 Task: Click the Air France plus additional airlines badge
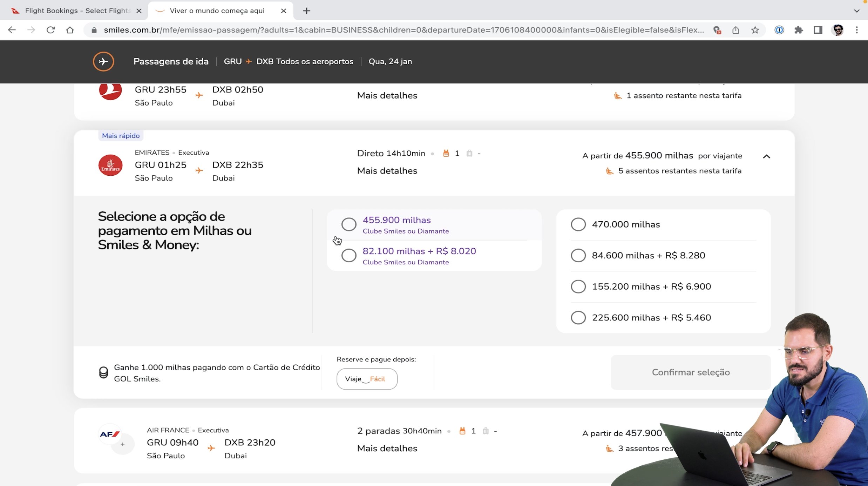click(x=122, y=444)
